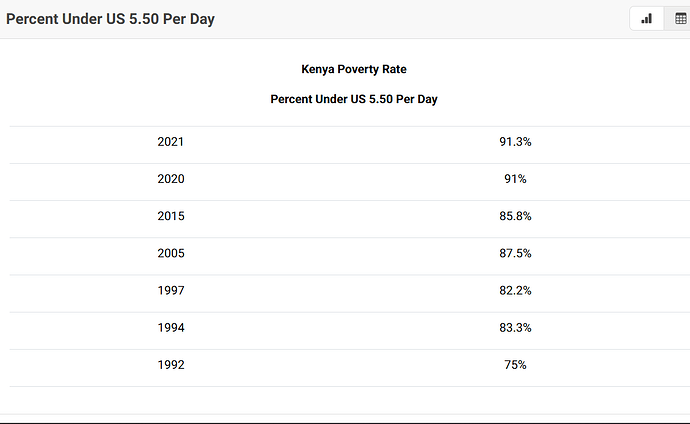
Task: Select the 1997 year cell
Action: [x=171, y=291]
